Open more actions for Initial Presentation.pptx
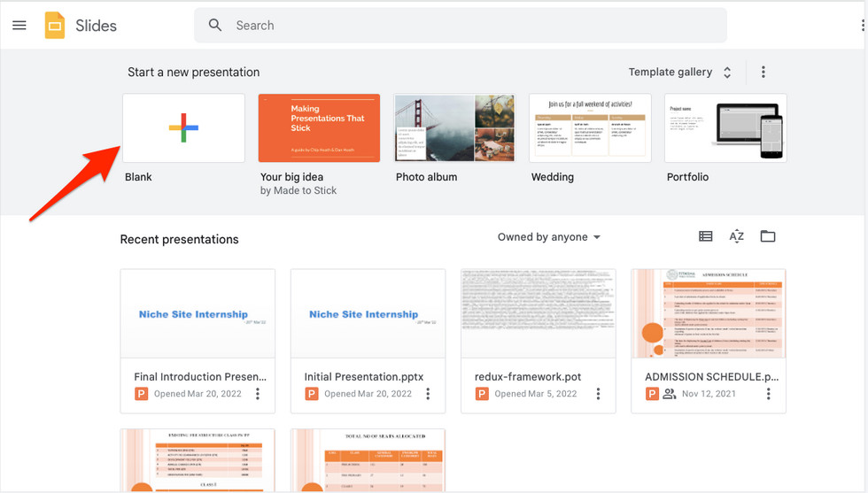The height and width of the screenshot is (493, 868). pyautogui.click(x=428, y=393)
